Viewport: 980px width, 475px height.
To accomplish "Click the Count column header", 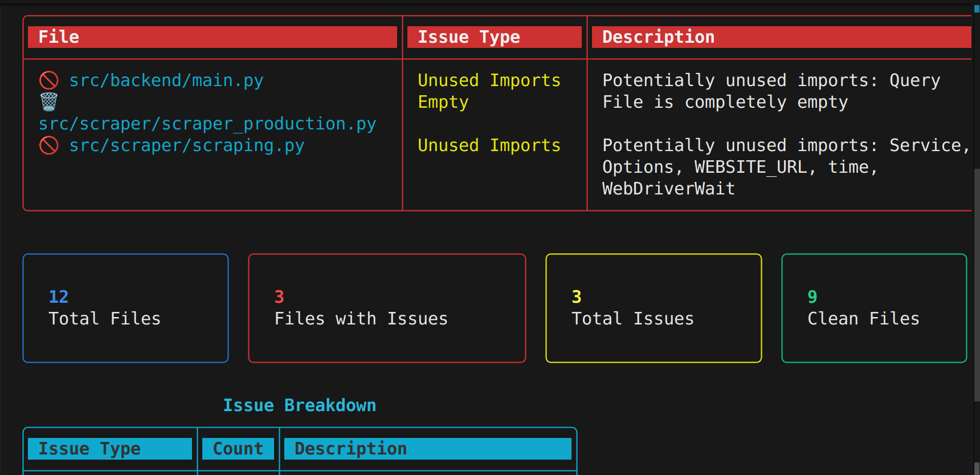I will [x=238, y=449].
